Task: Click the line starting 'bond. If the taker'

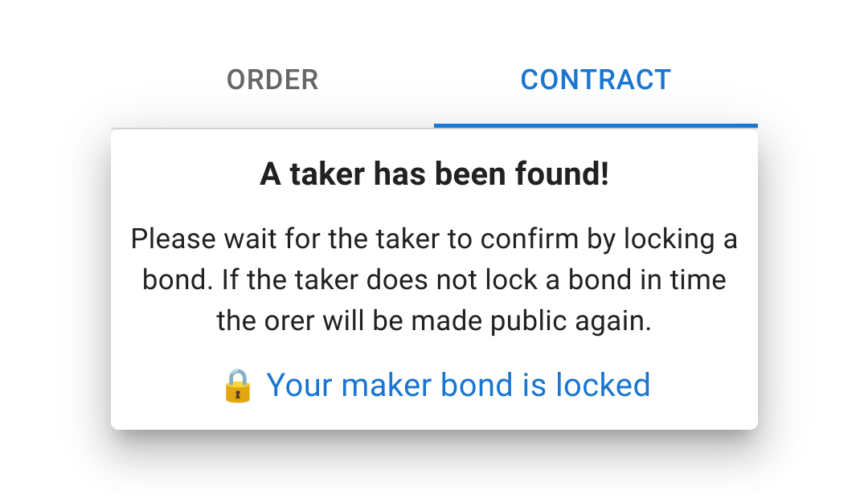Action: click(434, 280)
